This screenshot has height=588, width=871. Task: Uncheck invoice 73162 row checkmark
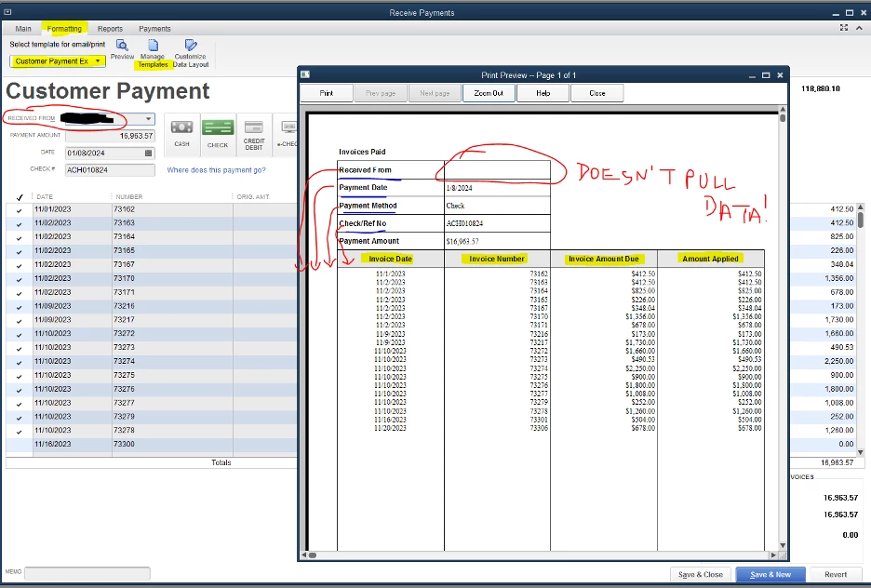click(x=20, y=210)
